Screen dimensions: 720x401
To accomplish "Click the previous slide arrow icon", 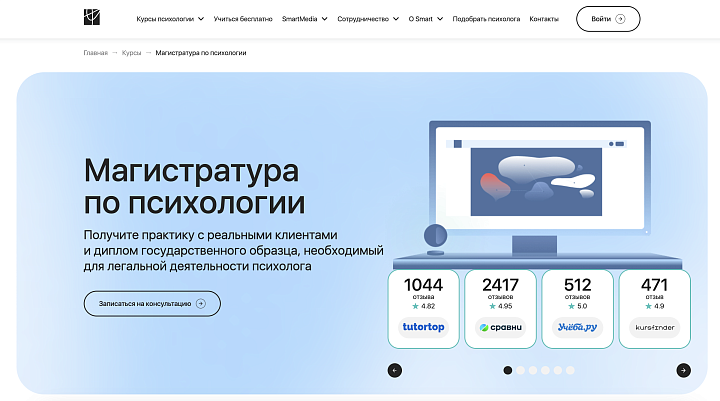I will coord(394,370).
